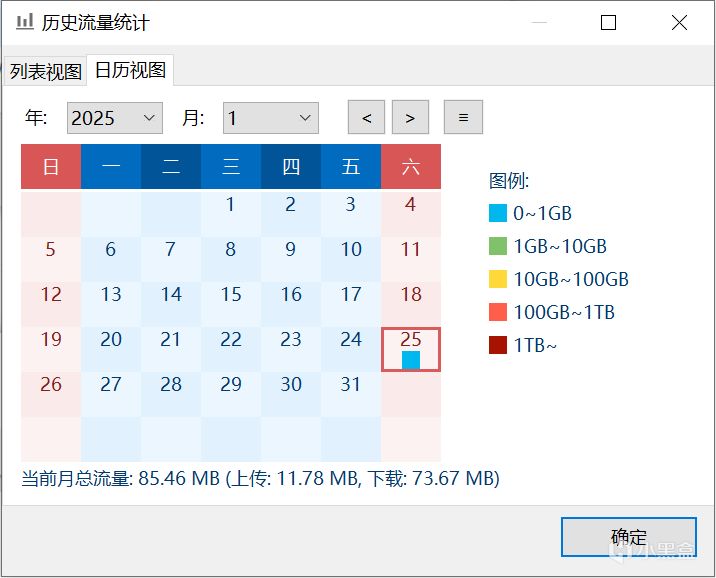
Task: Select day 19 in the calendar
Action: point(51,349)
